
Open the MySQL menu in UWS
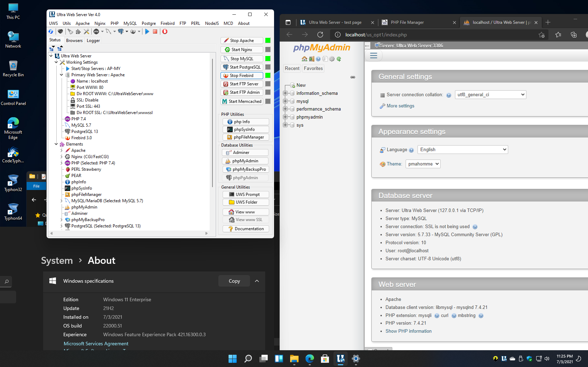[x=130, y=23]
